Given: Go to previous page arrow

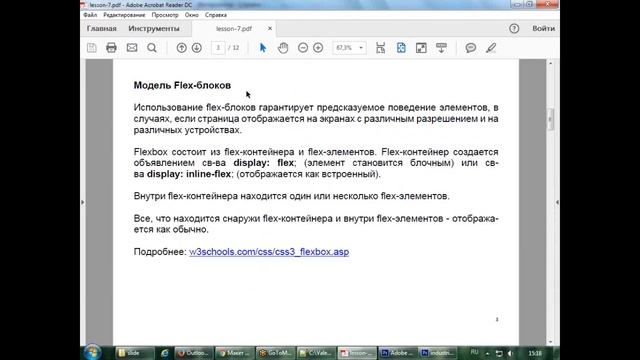Looking at the screenshot, I should pos(181,48).
